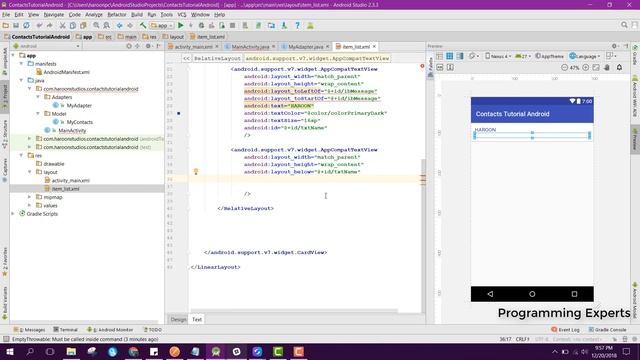Click the Preview panel settings gear
The height and width of the screenshot is (360, 640).
click(x=614, y=46)
